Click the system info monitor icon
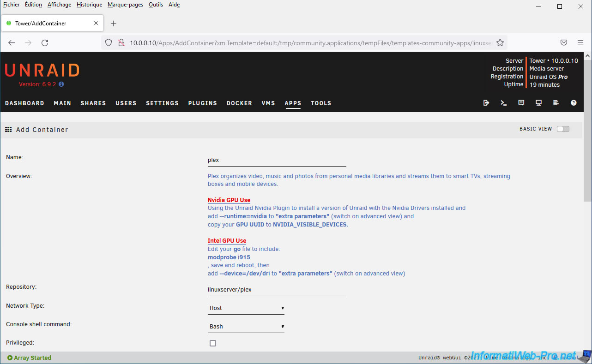 [x=538, y=103]
